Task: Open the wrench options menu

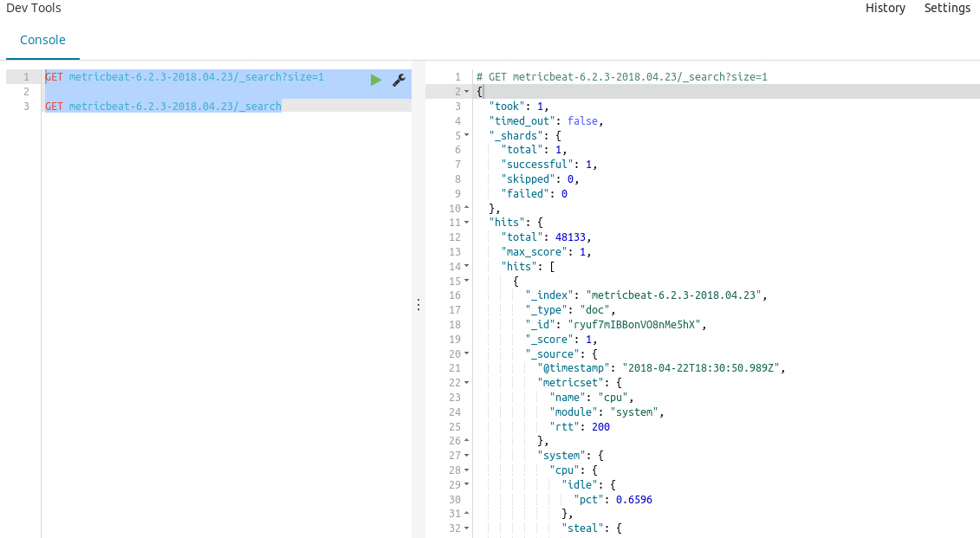Action: click(x=399, y=80)
